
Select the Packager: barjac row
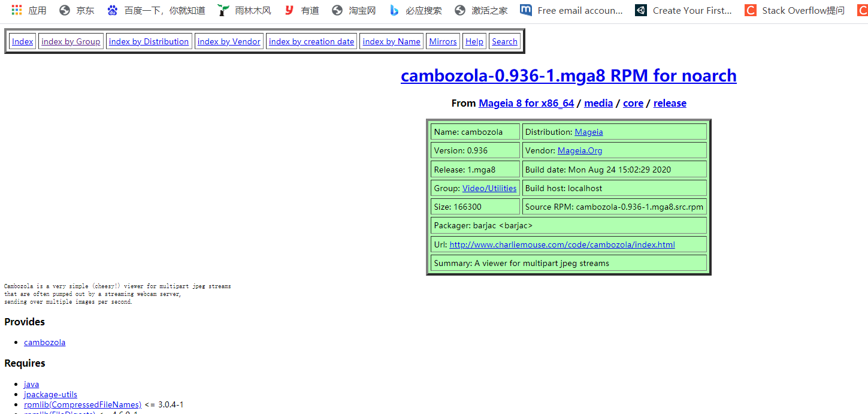point(568,225)
